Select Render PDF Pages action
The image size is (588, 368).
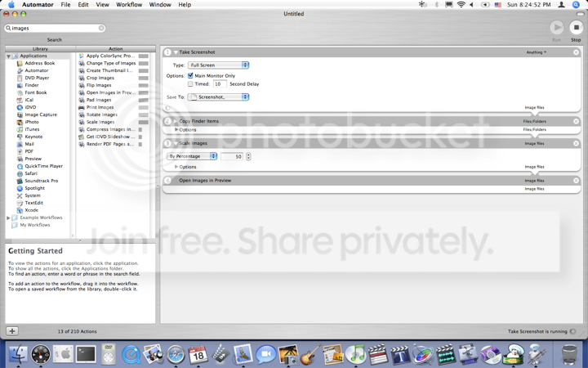point(110,144)
